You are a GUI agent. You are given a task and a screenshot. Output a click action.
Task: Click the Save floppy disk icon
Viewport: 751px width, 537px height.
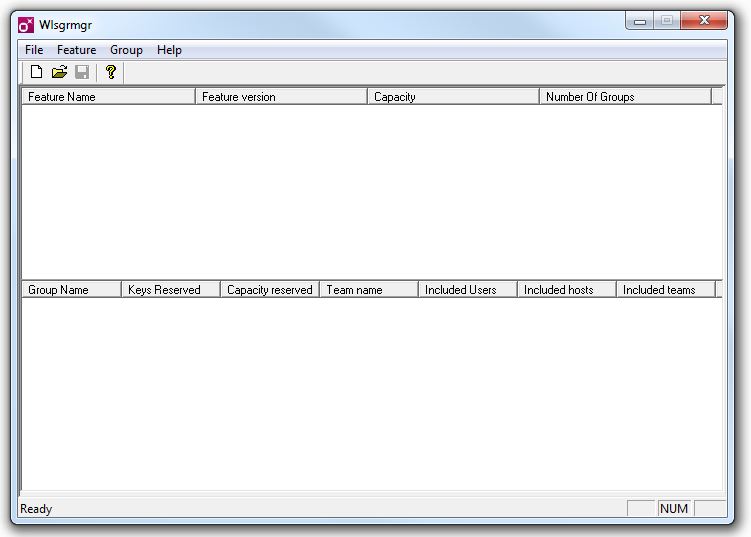[x=82, y=72]
